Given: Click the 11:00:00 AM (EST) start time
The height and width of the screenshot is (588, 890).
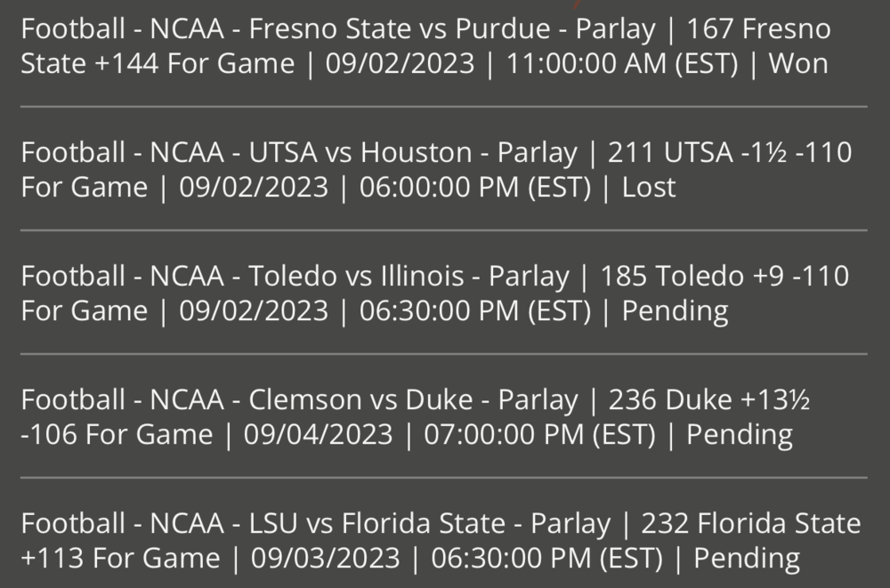Looking at the screenshot, I should click(622, 64).
